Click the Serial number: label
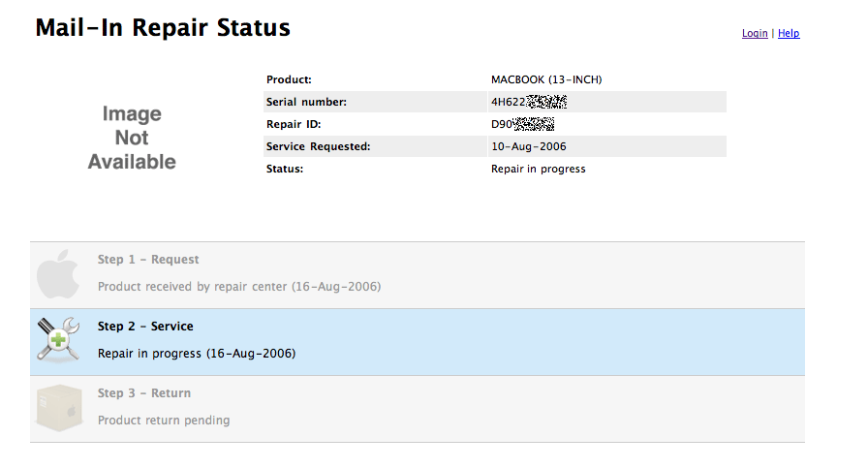The image size is (868, 468). click(x=306, y=102)
